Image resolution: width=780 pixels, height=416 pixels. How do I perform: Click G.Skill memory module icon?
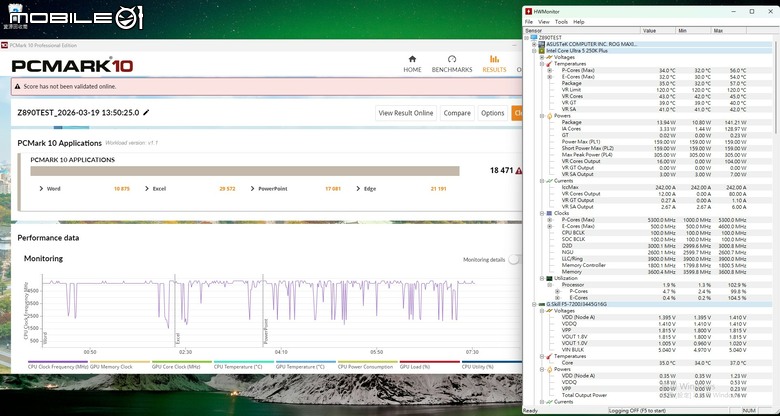542,304
